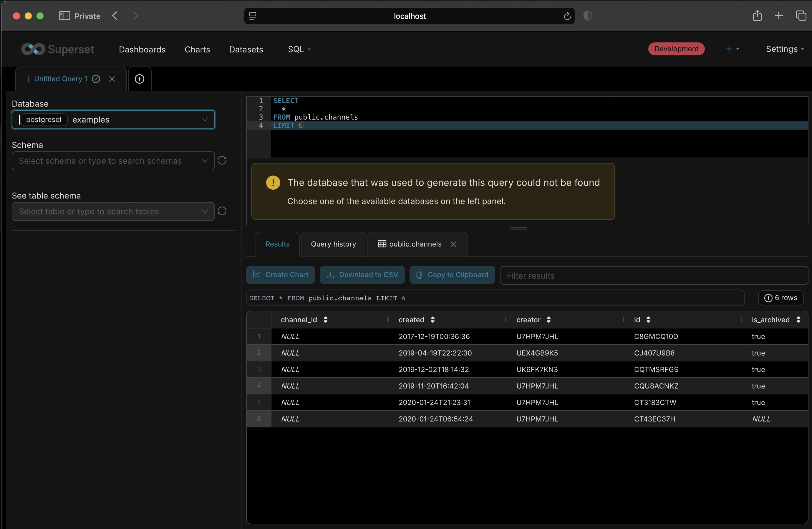The width and height of the screenshot is (812, 529).
Task: Click the created cell 2020-01-24T21:23:31
Action: click(x=434, y=402)
